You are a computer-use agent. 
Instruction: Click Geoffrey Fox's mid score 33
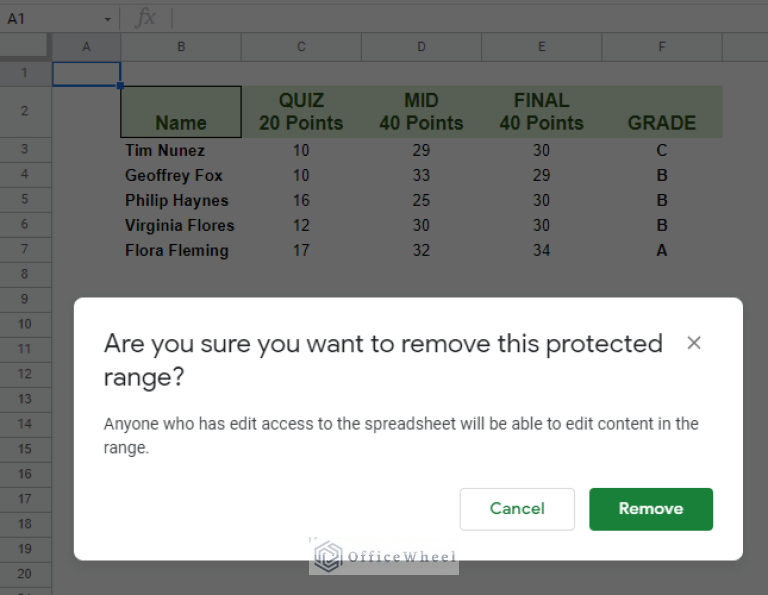click(421, 175)
